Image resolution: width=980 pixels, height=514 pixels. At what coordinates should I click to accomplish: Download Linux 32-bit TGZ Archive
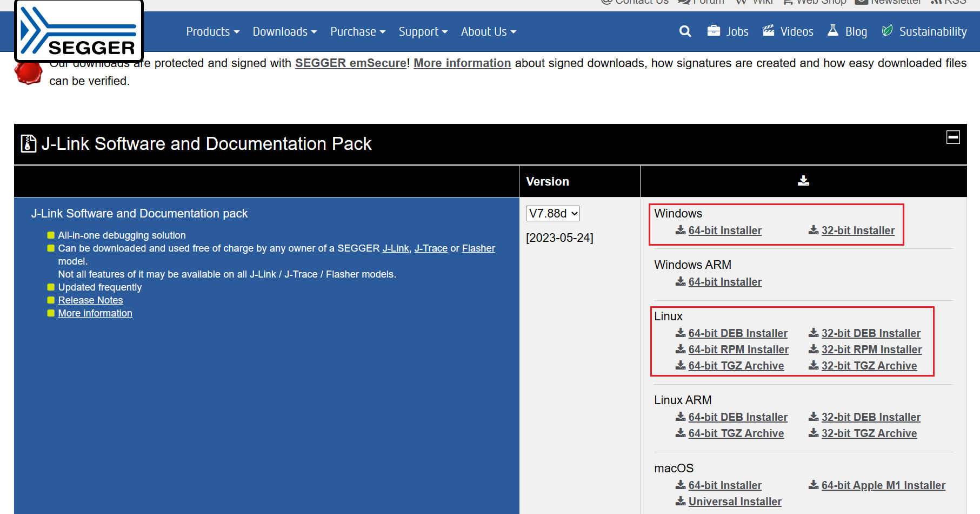pos(869,366)
